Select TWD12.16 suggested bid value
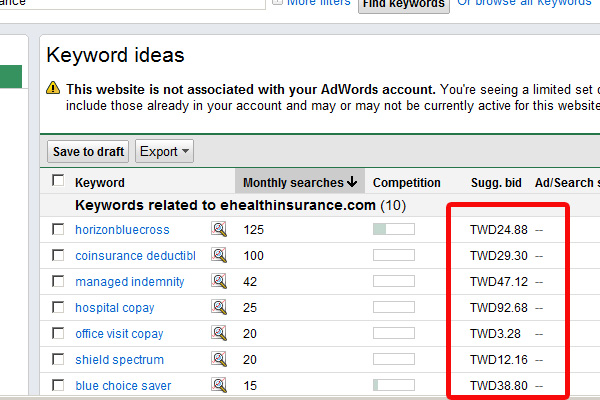 click(499, 360)
